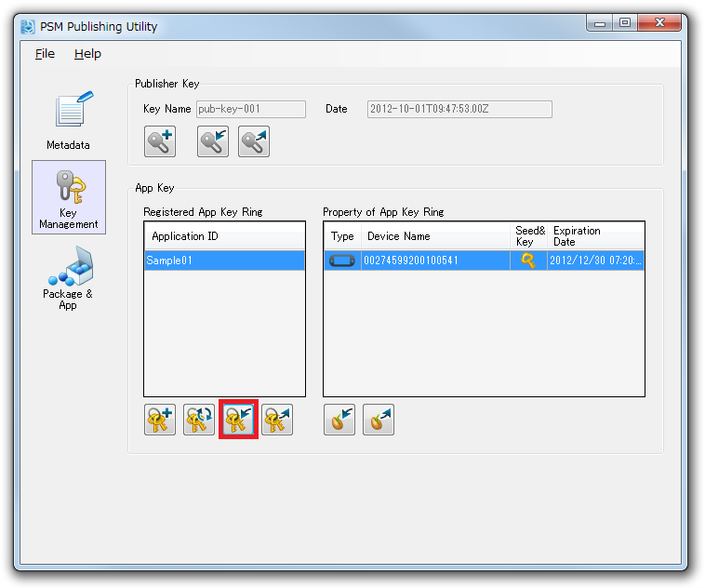This screenshot has width=705, height=588.
Task: Switch to Key Management section
Action: (x=69, y=197)
